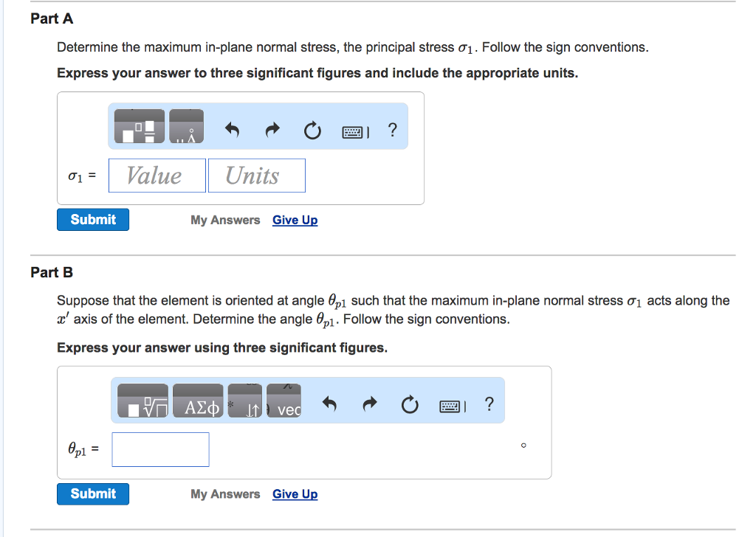Reset the Part A answer field

pyautogui.click(x=312, y=130)
